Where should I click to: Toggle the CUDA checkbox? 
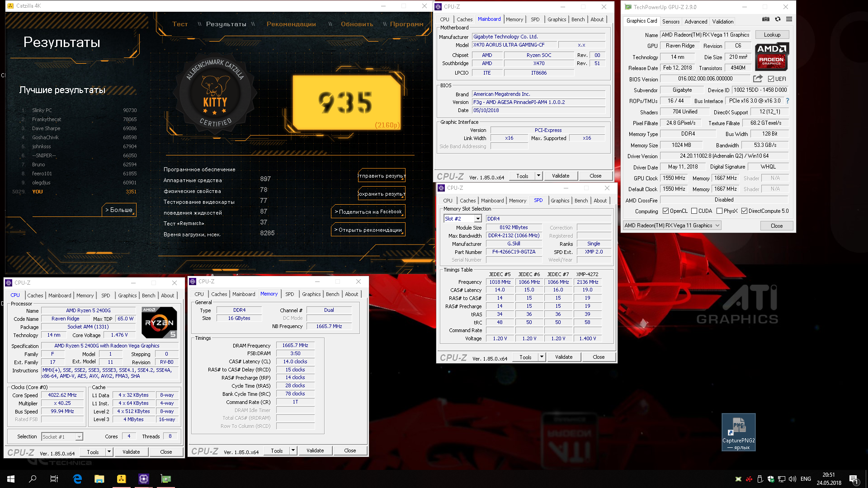694,211
